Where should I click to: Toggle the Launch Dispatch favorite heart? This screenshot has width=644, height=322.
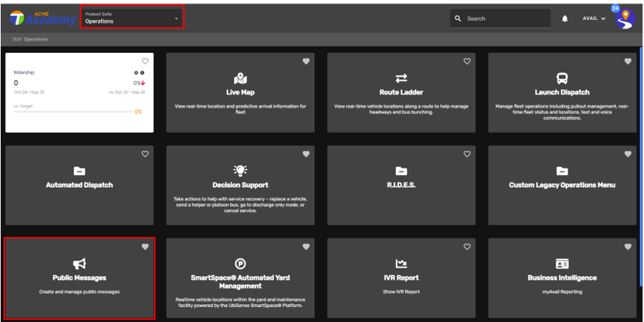pyautogui.click(x=628, y=61)
